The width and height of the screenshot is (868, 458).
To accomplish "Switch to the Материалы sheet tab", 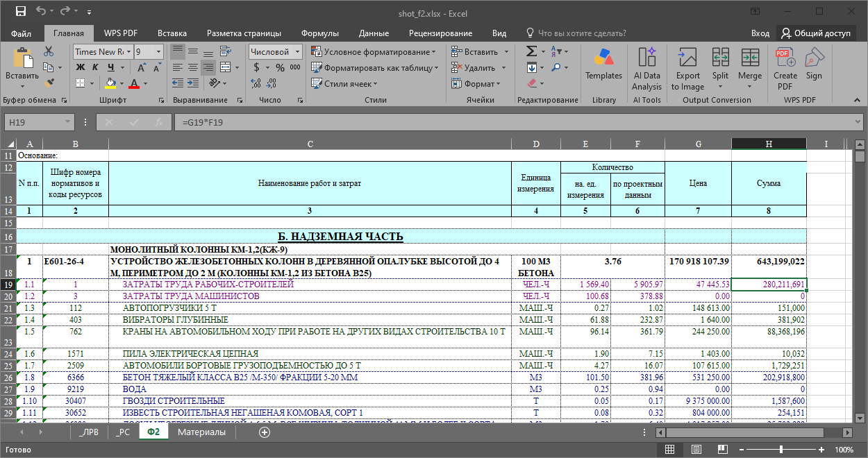I will click(x=201, y=432).
